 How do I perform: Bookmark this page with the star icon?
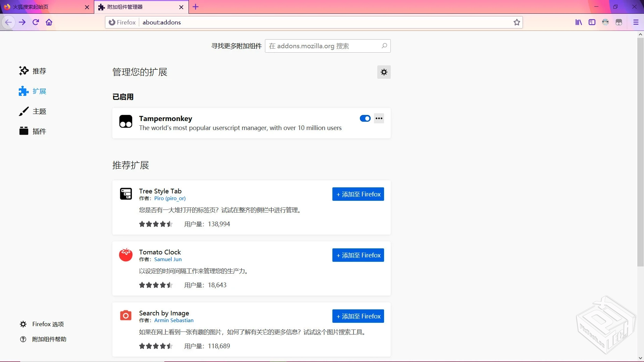pyautogui.click(x=517, y=22)
